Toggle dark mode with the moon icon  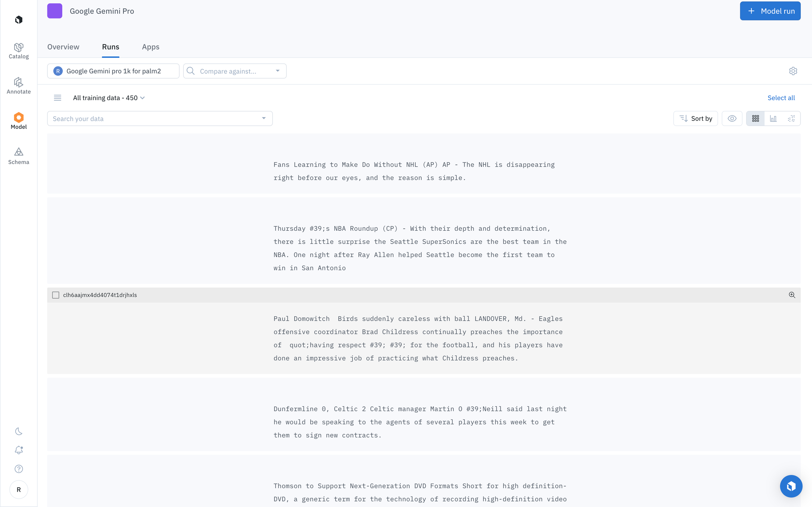point(19,432)
